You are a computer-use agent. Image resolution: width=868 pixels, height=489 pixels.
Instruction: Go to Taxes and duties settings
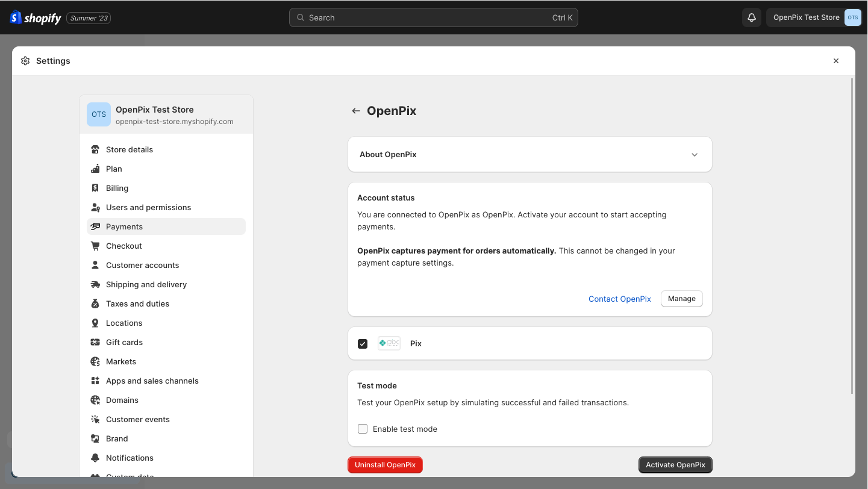(x=137, y=304)
